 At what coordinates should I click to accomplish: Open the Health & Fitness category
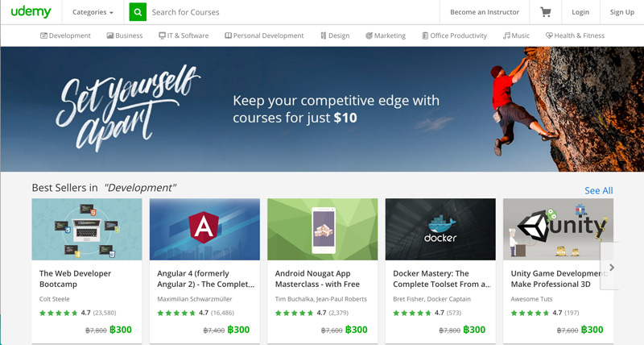(x=575, y=35)
